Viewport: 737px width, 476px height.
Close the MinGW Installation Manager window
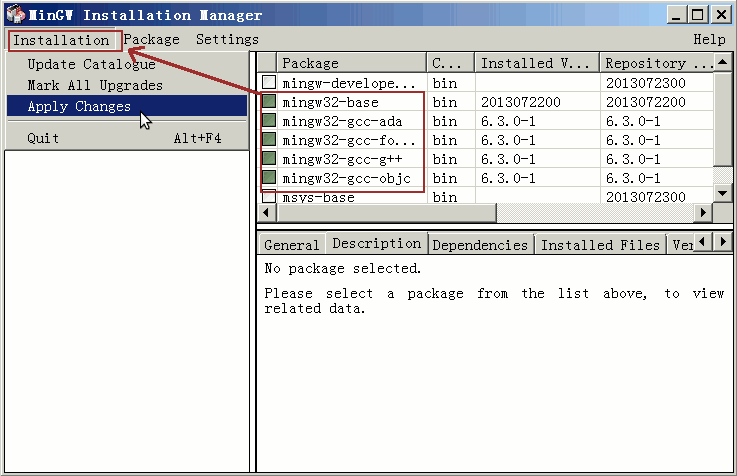(x=721, y=15)
